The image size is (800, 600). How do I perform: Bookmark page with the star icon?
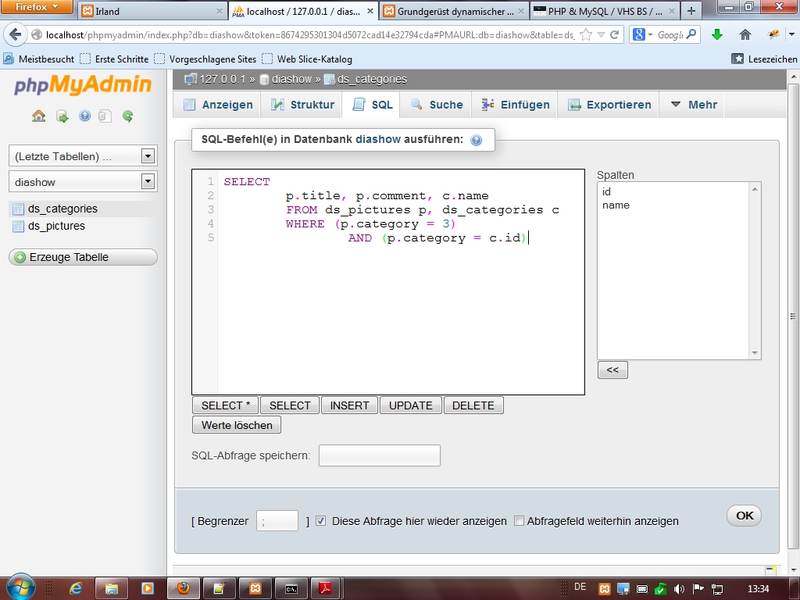click(x=586, y=34)
